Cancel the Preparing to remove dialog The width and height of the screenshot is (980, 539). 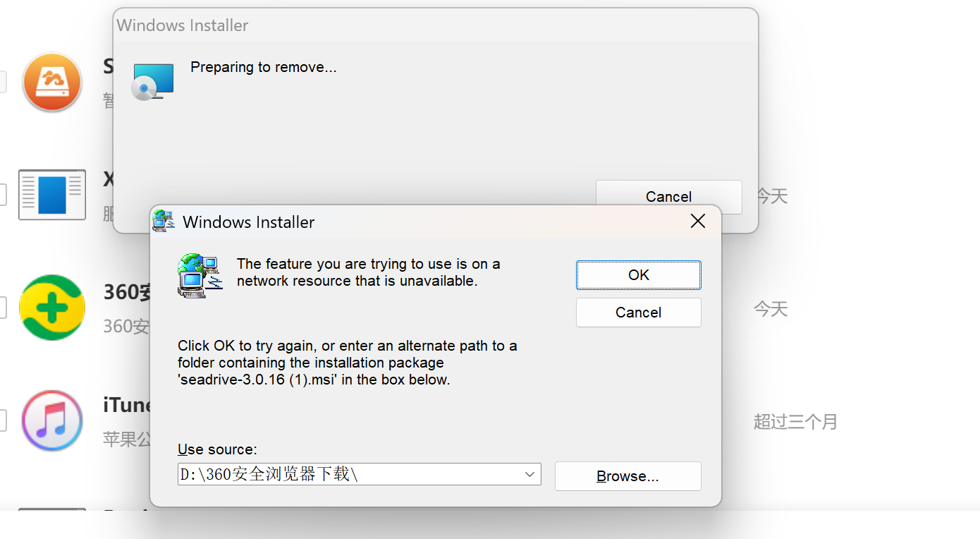click(x=668, y=197)
